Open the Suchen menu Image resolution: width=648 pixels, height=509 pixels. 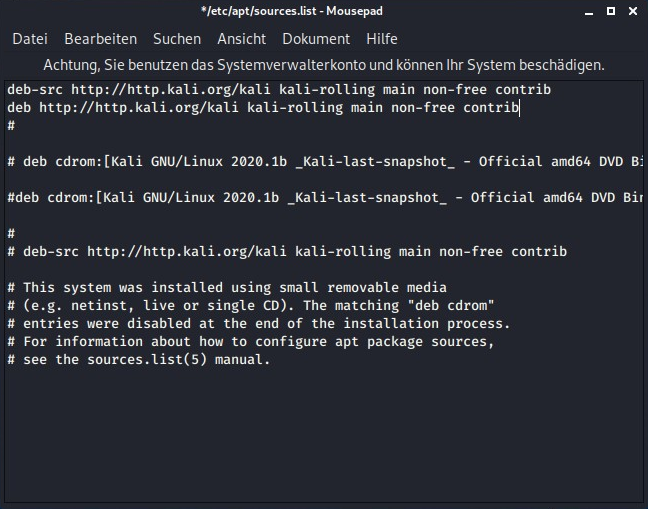(177, 39)
